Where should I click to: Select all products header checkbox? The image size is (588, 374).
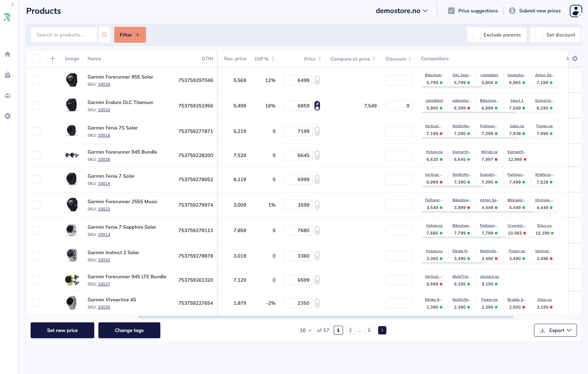(x=36, y=59)
